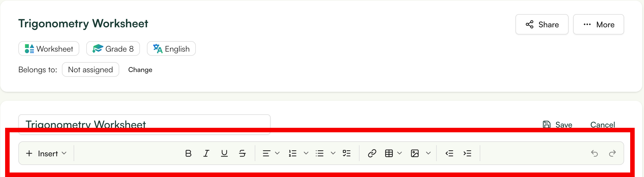Undo the last edit

coord(594,153)
